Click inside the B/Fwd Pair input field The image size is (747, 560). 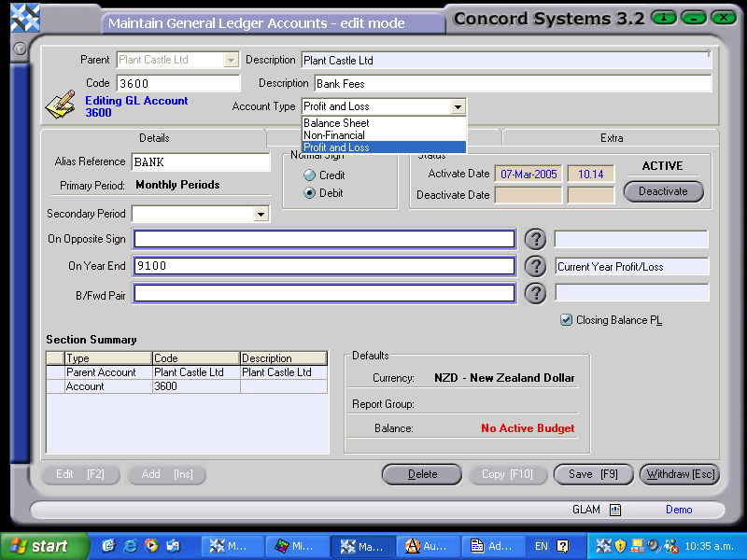(x=322, y=293)
